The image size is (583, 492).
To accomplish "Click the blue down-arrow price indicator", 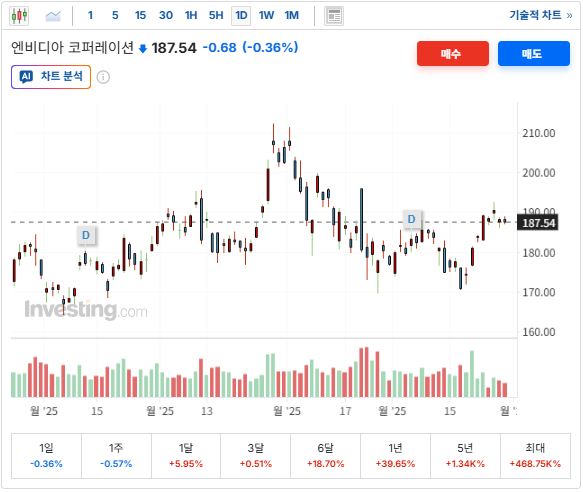I will 143,49.
